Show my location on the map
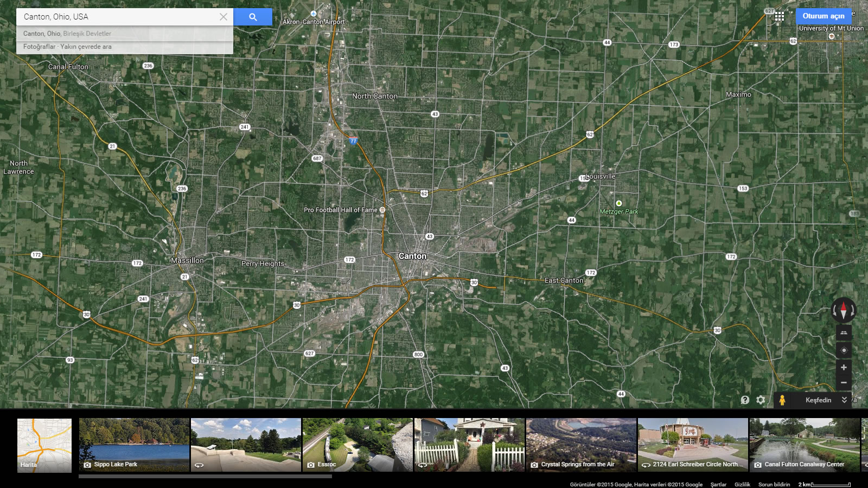Viewport: 868px width, 488px height. tap(844, 350)
